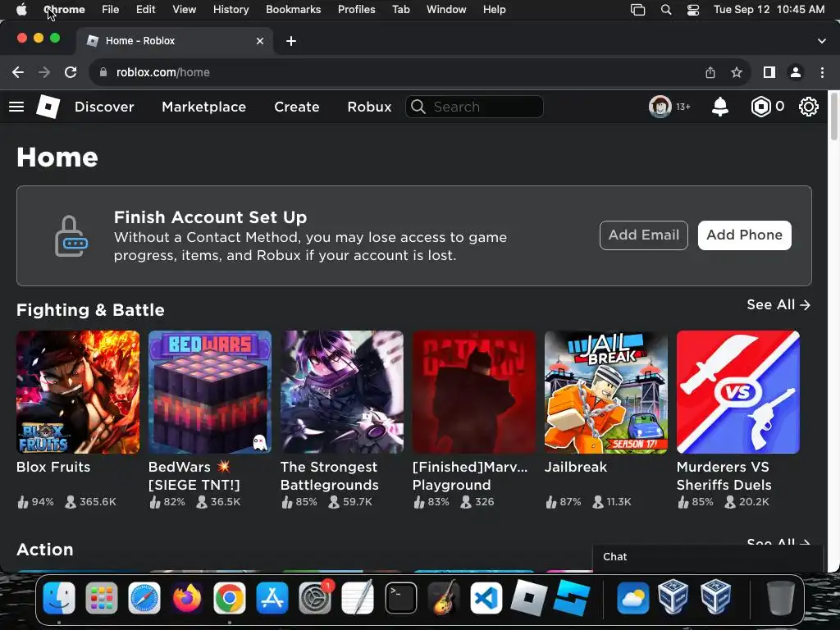Focus the Roblox Search field
The height and width of the screenshot is (630, 840).
click(x=475, y=107)
